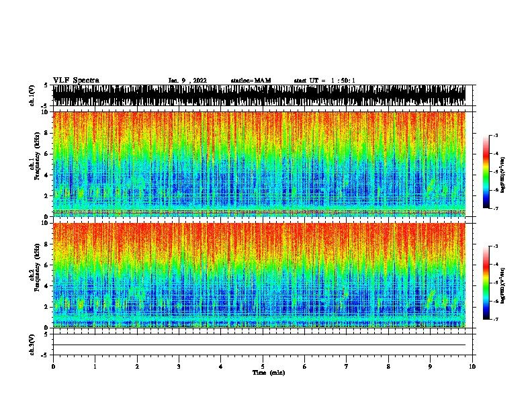Click inside the ch.1 spectrogram panel

259,164
